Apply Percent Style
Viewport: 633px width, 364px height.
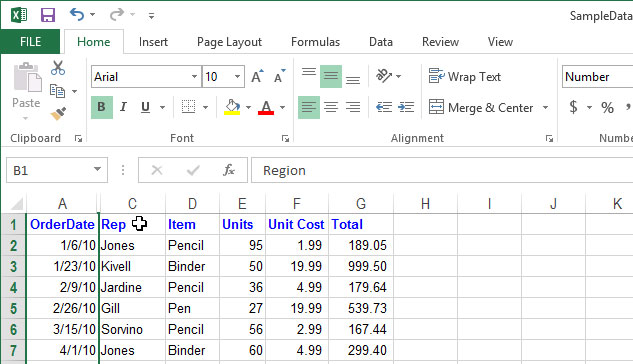pos(607,107)
